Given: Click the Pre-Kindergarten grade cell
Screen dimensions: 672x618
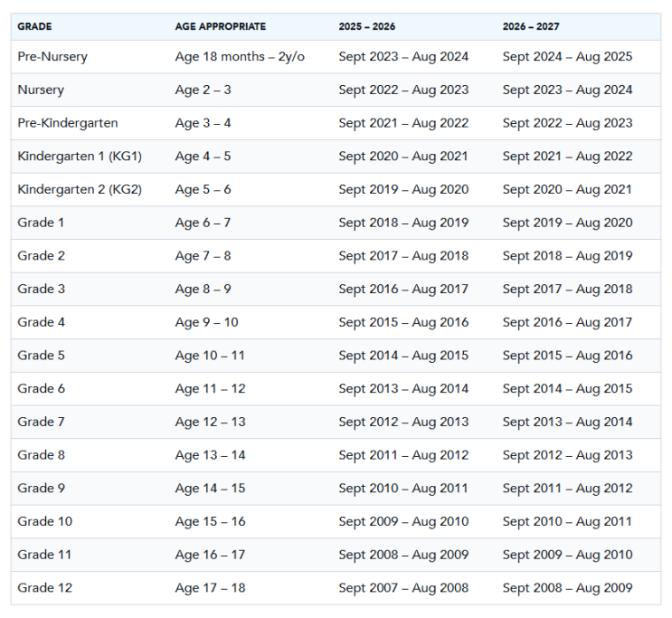Looking at the screenshot, I should point(68,123).
